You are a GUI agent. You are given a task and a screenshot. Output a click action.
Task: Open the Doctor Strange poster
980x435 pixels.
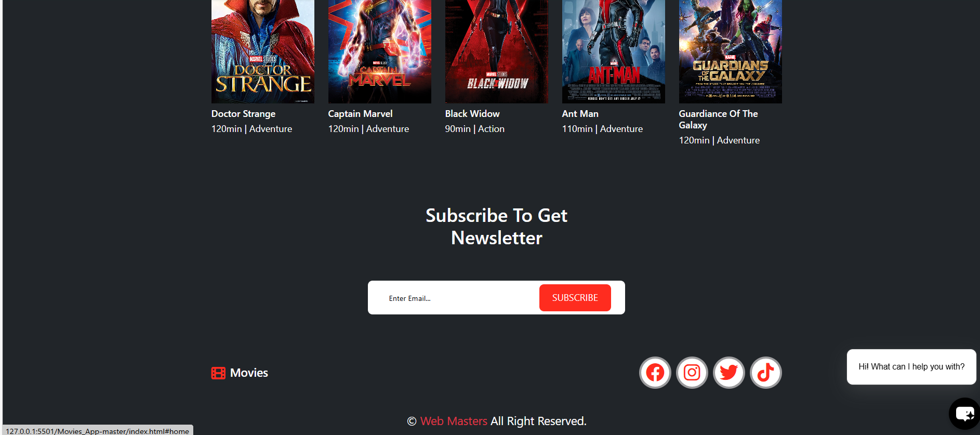(263, 51)
